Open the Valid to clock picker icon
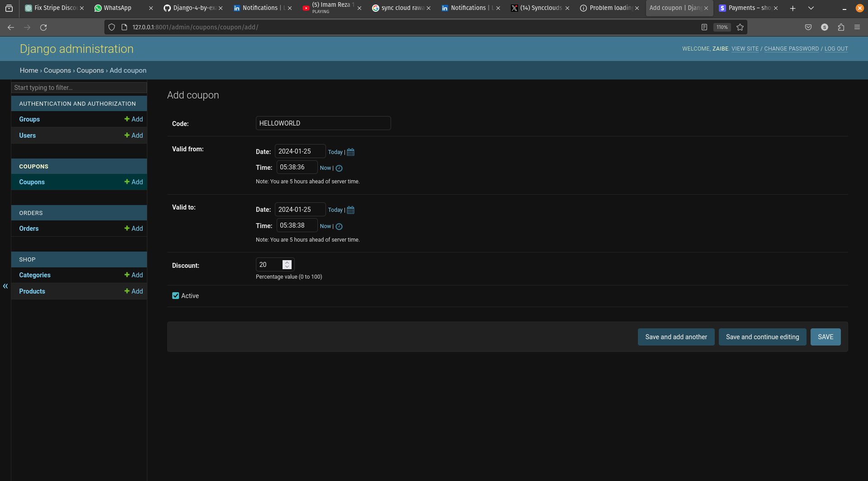868x481 pixels. pyautogui.click(x=339, y=226)
